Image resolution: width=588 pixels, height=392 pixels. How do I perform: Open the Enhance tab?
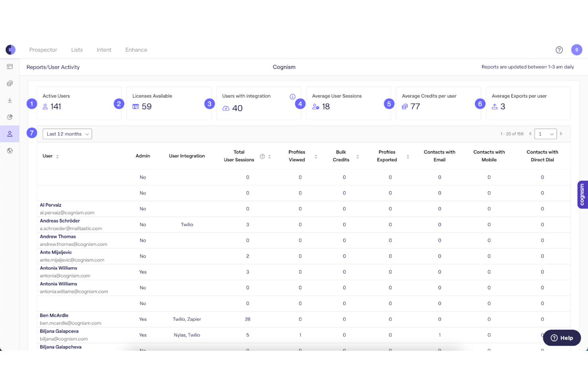pyautogui.click(x=136, y=50)
